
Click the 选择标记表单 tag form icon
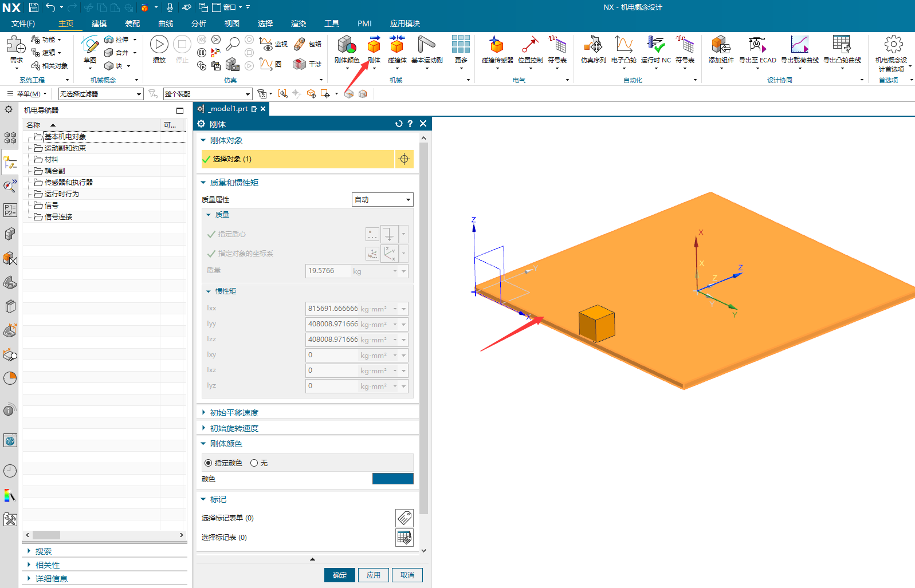pos(405,518)
